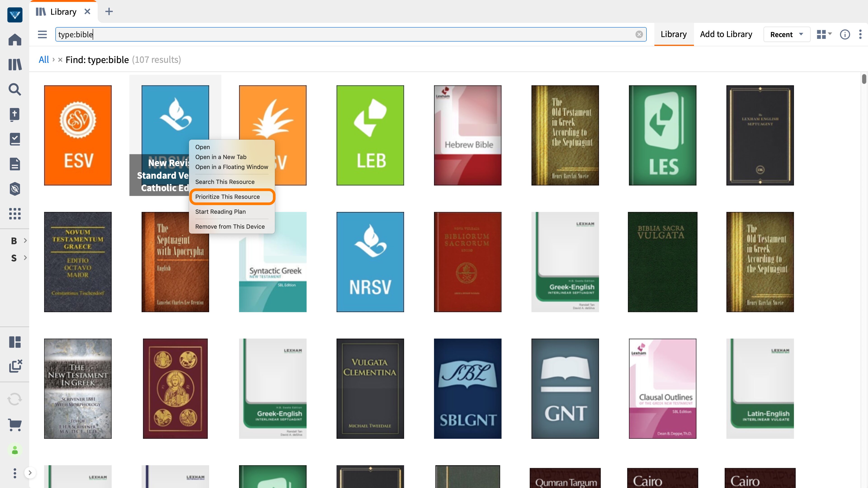Open Novum Testamentum Graece cover
The height and width of the screenshot is (488, 868).
click(x=78, y=262)
